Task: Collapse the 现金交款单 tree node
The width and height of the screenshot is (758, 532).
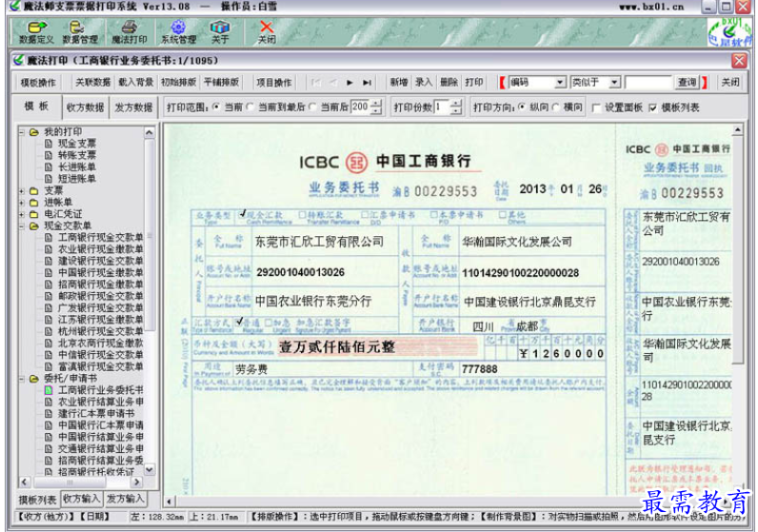Action: pyautogui.click(x=21, y=226)
